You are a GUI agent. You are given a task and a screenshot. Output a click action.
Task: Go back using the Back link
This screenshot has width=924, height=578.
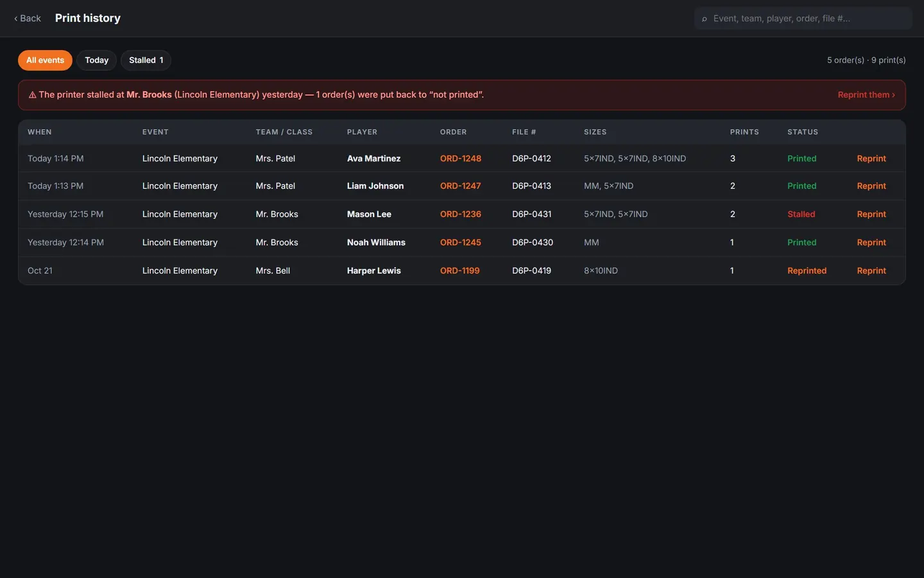28,19
